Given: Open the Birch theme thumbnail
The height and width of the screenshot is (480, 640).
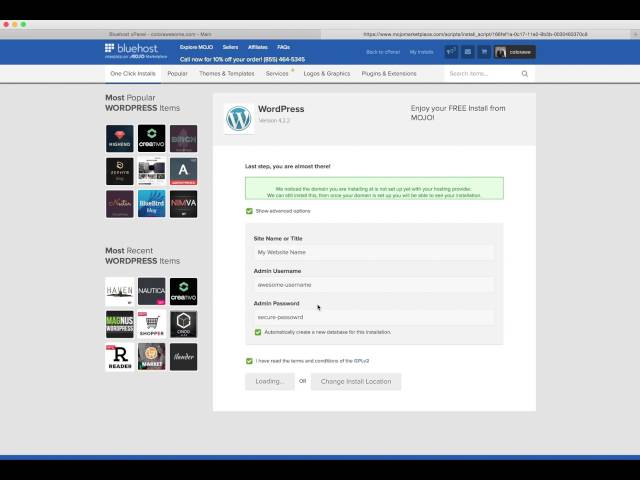Looking at the screenshot, I should [184, 138].
